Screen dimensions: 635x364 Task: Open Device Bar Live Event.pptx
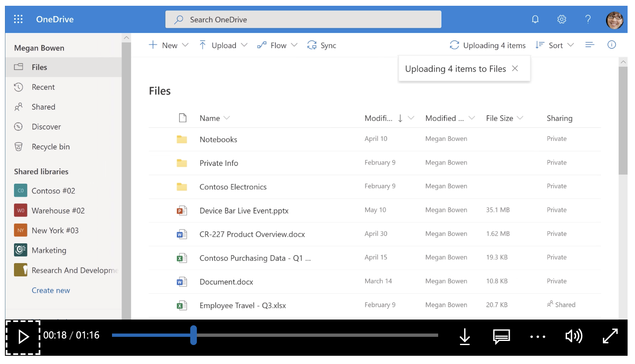tap(244, 211)
